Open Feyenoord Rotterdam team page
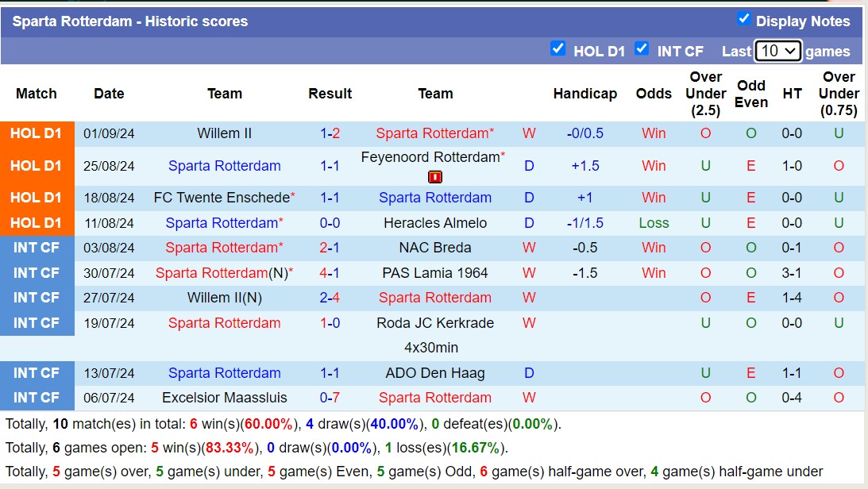Viewport: 868px width, 489px height. coord(430,157)
